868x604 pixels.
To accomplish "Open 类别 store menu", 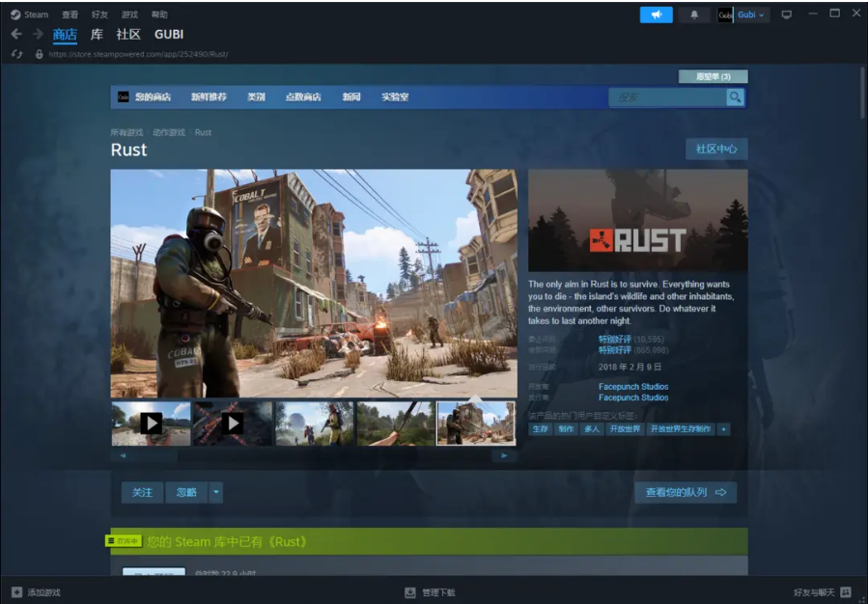I will [256, 96].
